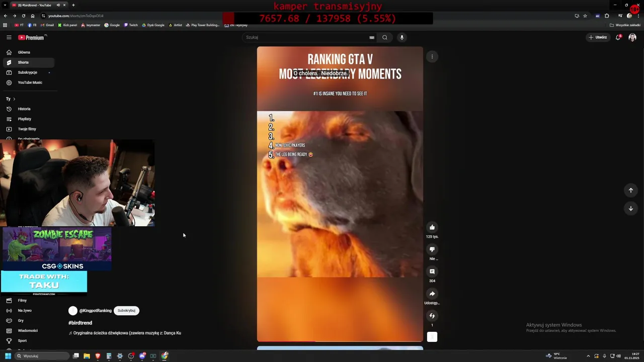This screenshot has width=644, height=362.
Task: Open the browser home page button
Action: pos(32,16)
